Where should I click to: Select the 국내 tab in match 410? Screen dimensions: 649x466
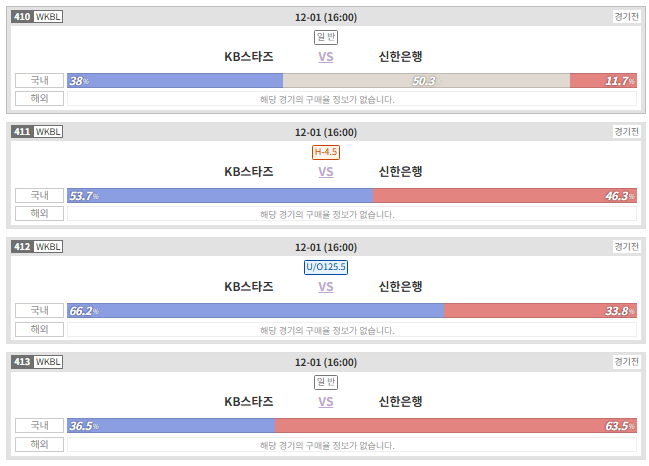[x=39, y=80]
